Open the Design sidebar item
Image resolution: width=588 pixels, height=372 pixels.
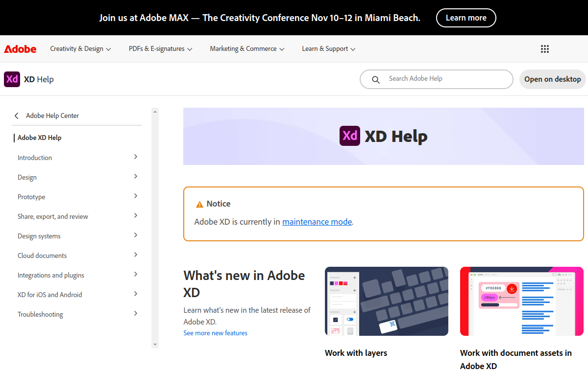tap(27, 177)
